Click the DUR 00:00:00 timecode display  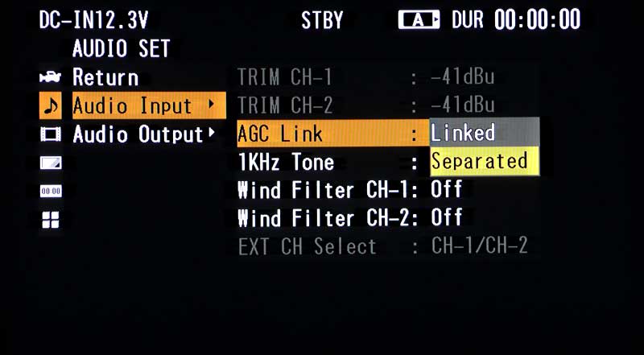tap(516, 19)
